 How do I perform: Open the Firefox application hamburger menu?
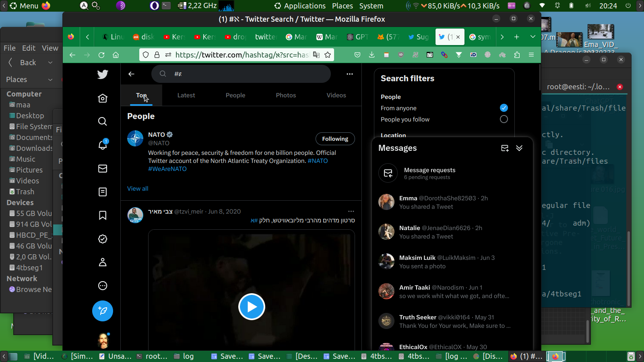(x=531, y=55)
